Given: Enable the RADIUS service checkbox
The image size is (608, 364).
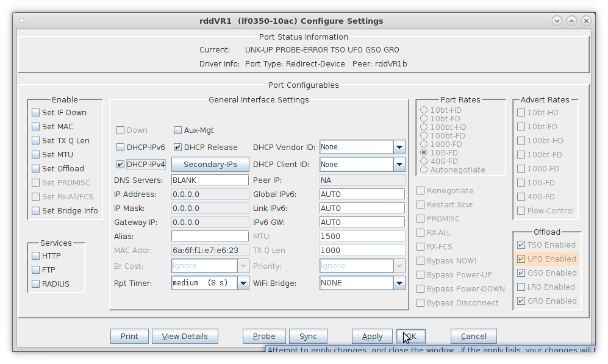Looking at the screenshot, I should (x=36, y=284).
